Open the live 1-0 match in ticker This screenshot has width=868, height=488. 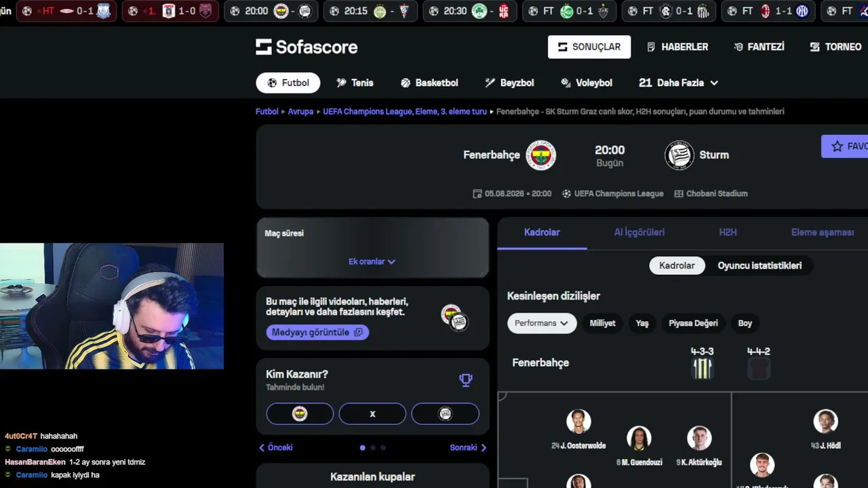170,11
